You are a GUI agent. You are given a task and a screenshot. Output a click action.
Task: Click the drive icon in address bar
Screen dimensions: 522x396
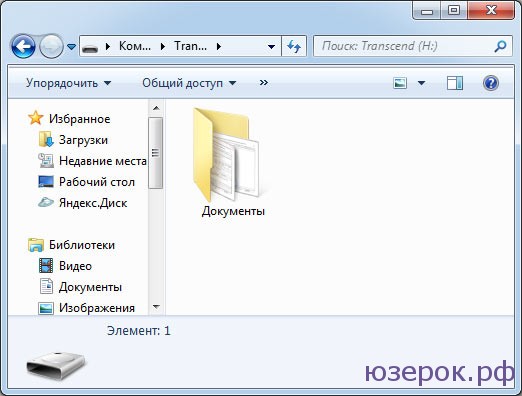tap(90, 47)
